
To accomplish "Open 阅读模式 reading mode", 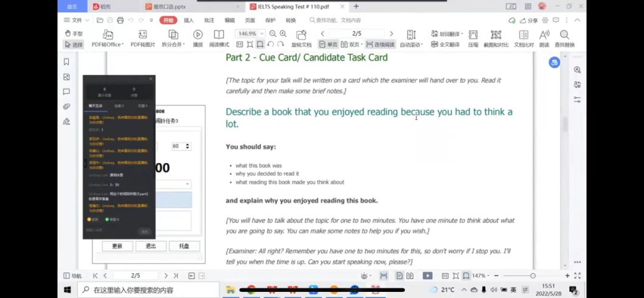I will coord(219,35).
